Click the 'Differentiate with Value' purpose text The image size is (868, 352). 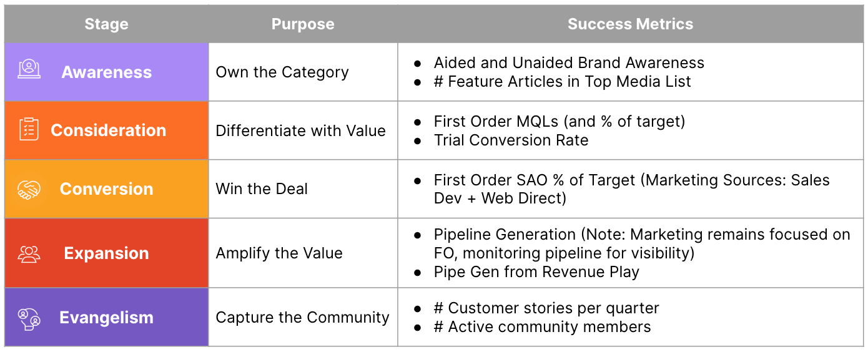click(301, 131)
